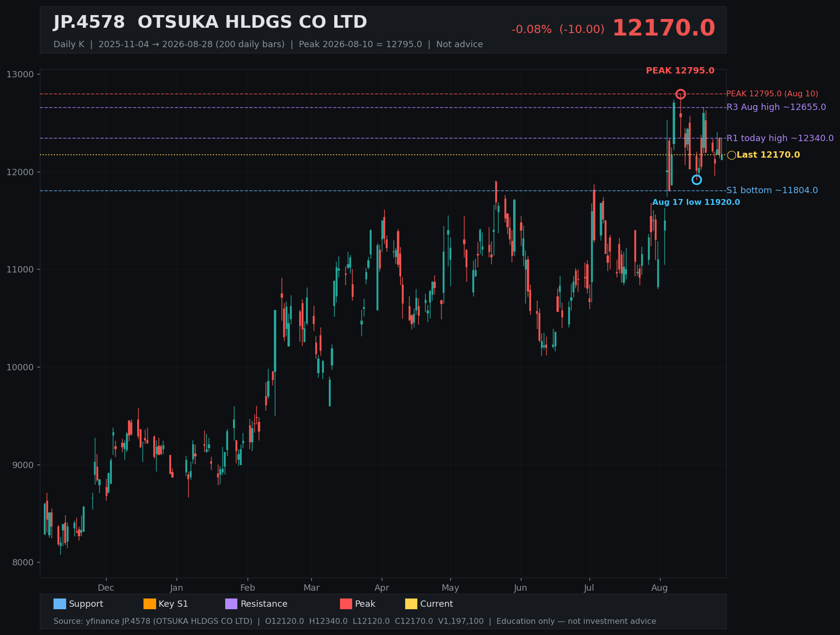Click the 'Apr' x-axis month label
The width and height of the screenshot is (840, 635).
point(382,588)
